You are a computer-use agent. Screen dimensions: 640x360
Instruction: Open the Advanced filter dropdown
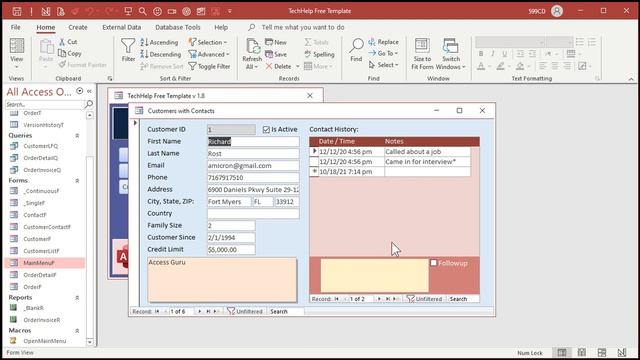click(209, 54)
